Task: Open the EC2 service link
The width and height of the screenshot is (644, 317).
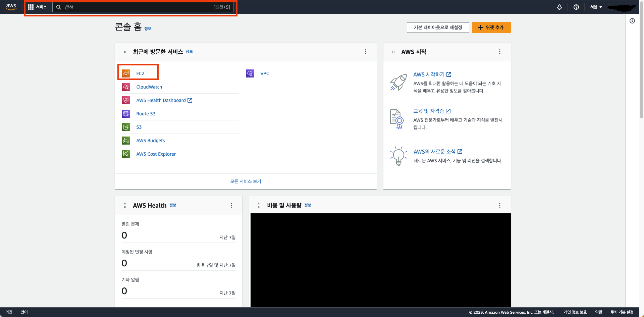Action: point(140,73)
